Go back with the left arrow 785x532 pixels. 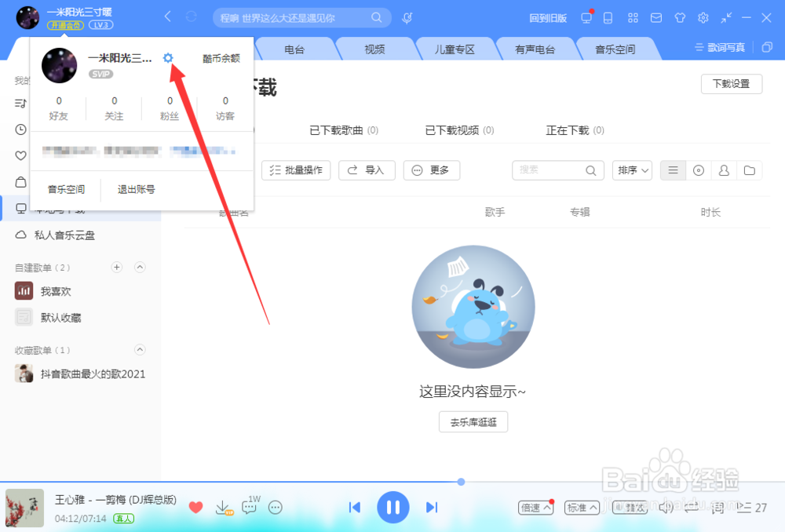(168, 17)
